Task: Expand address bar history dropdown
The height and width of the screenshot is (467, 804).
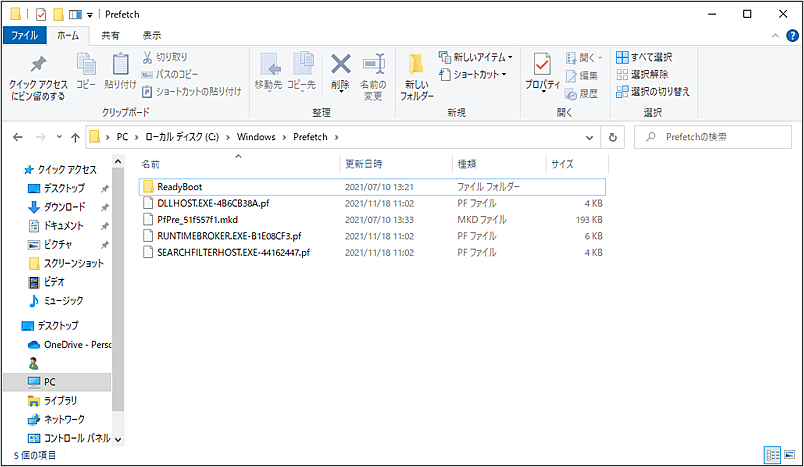Action: tap(589, 137)
